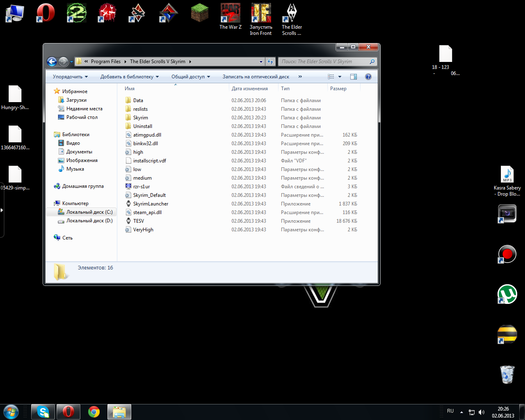
Task: Select Музыка library in sidebar
Action: coord(75,169)
